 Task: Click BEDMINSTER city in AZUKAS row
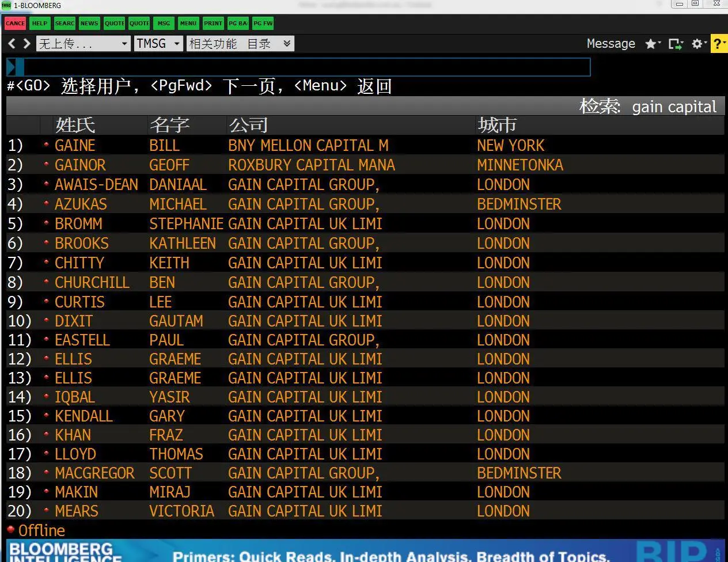click(x=519, y=204)
